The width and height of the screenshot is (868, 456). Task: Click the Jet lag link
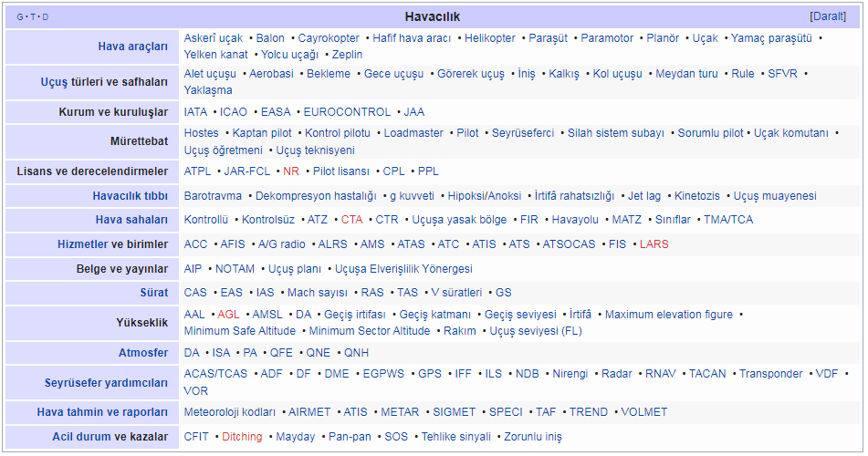(x=644, y=196)
